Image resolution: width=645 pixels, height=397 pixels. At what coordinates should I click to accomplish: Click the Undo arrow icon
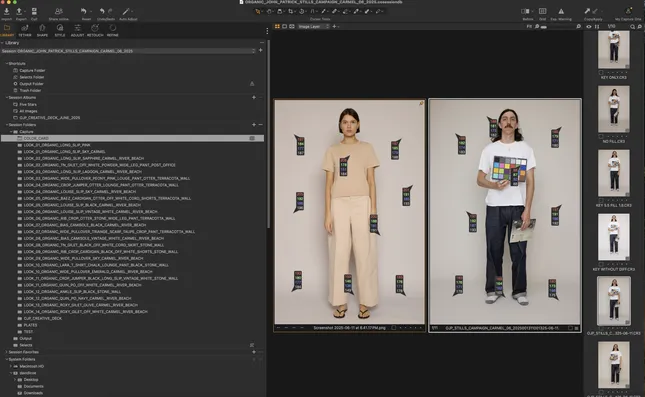(x=102, y=12)
